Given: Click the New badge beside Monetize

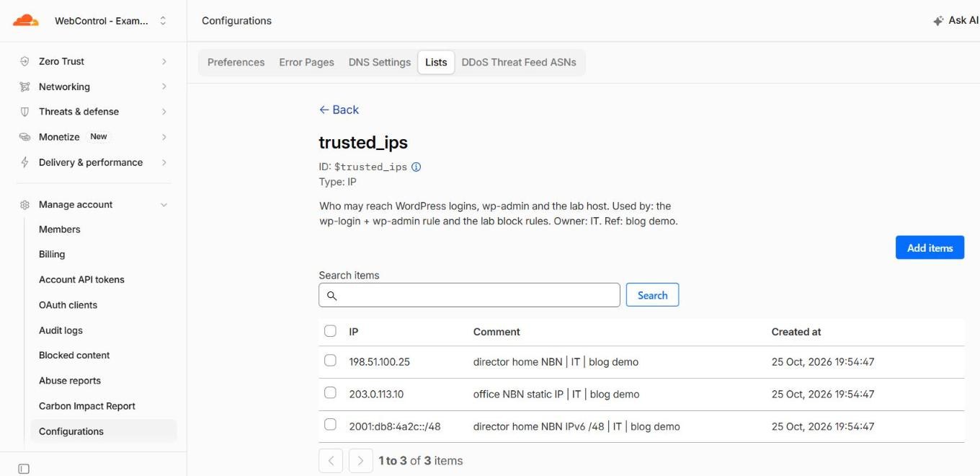Looking at the screenshot, I should (x=99, y=137).
